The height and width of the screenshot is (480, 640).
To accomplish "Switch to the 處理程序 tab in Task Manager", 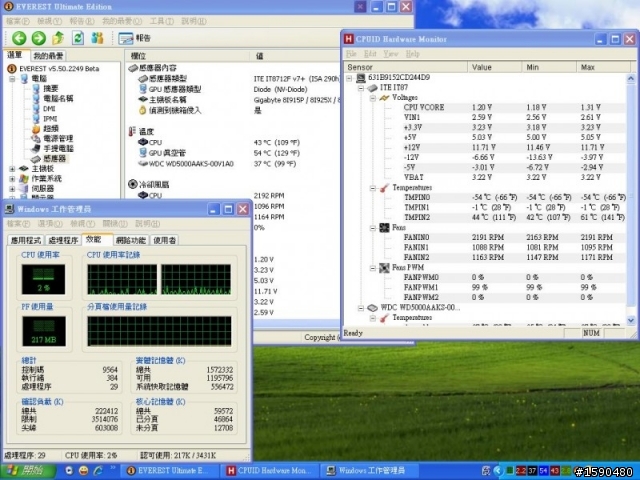I will (x=63, y=240).
